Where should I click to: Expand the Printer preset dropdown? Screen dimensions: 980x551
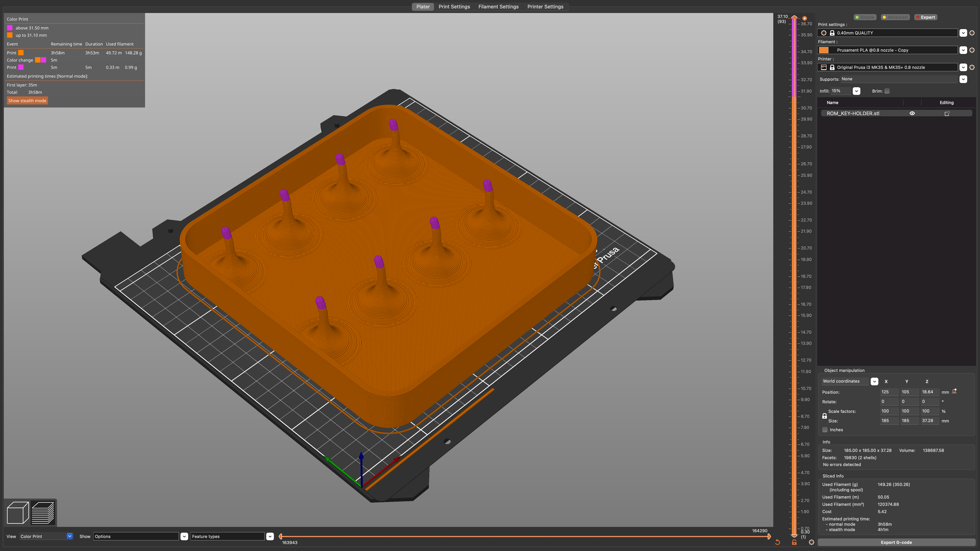[x=963, y=67]
